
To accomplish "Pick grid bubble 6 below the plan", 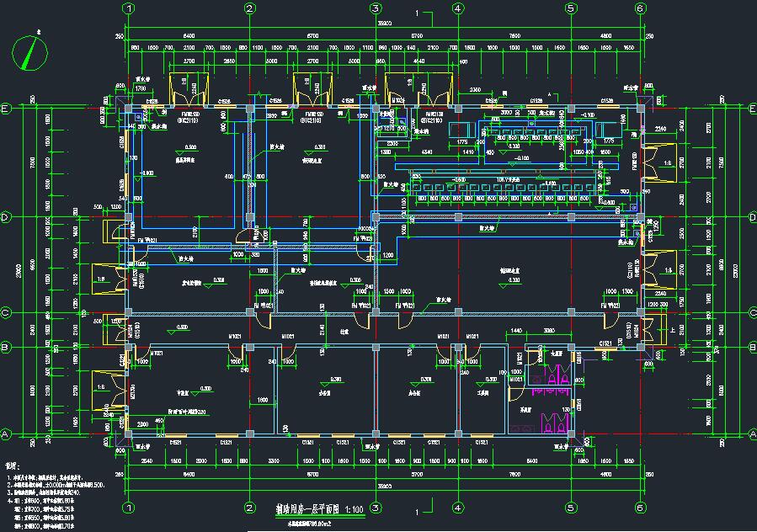I will coord(640,508).
